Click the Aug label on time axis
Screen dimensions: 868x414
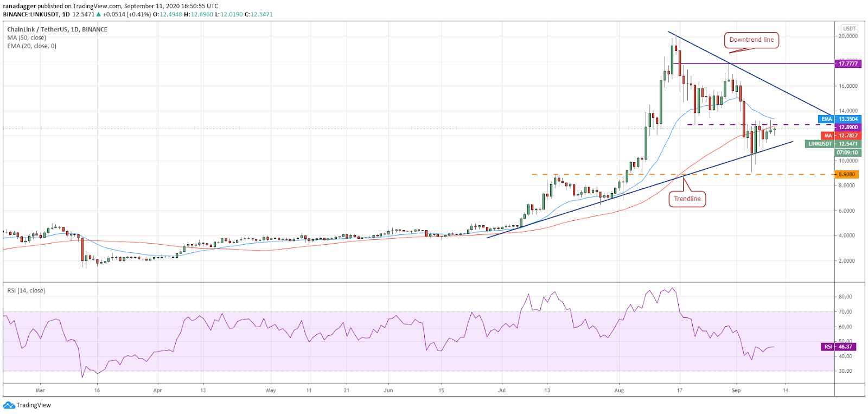click(620, 390)
